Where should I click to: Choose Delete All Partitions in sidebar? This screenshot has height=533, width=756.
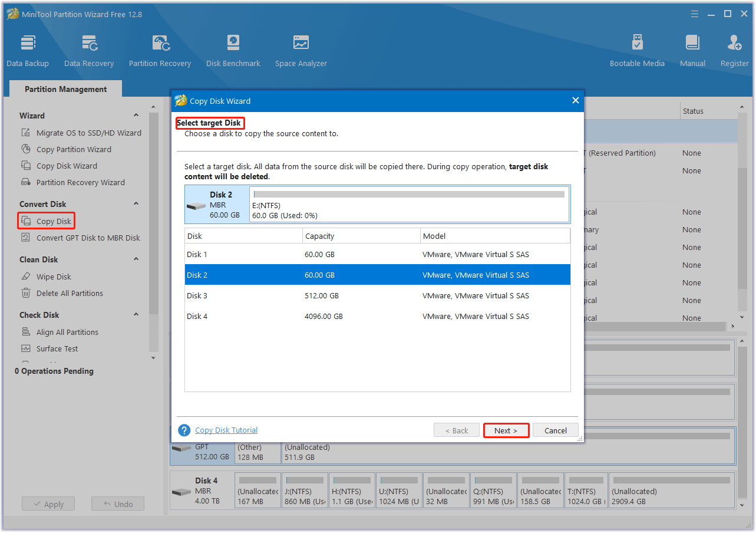(70, 293)
